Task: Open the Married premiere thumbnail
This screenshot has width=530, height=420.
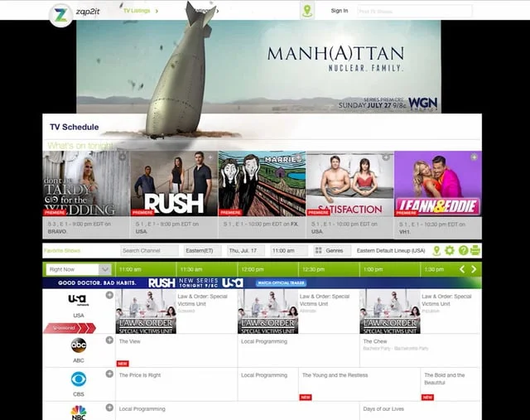Action: coord(262,184)
